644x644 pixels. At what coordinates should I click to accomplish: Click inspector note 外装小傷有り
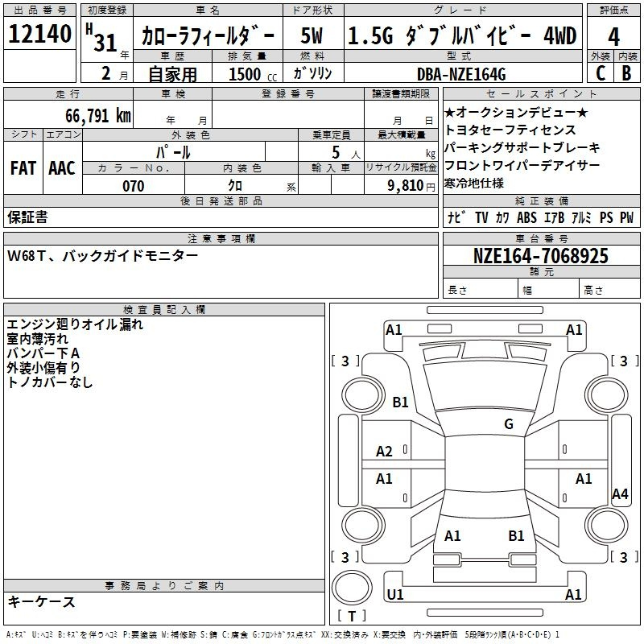point(43,368)
